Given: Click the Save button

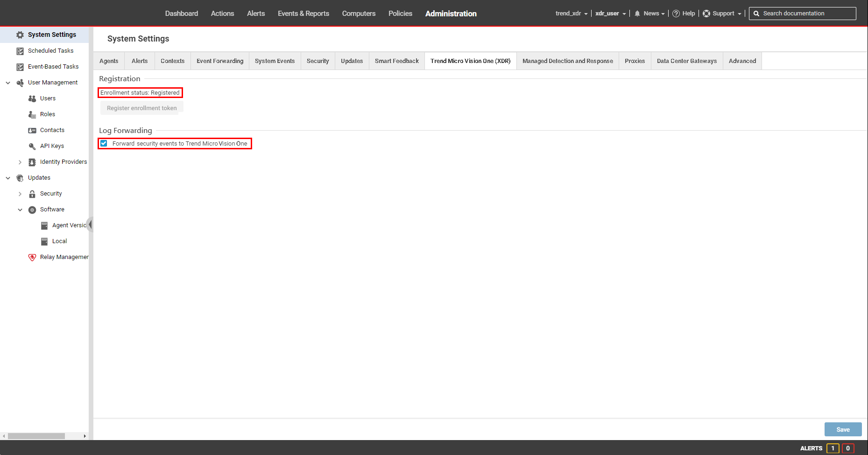Looking at the screenshot, I should (843, 429).
